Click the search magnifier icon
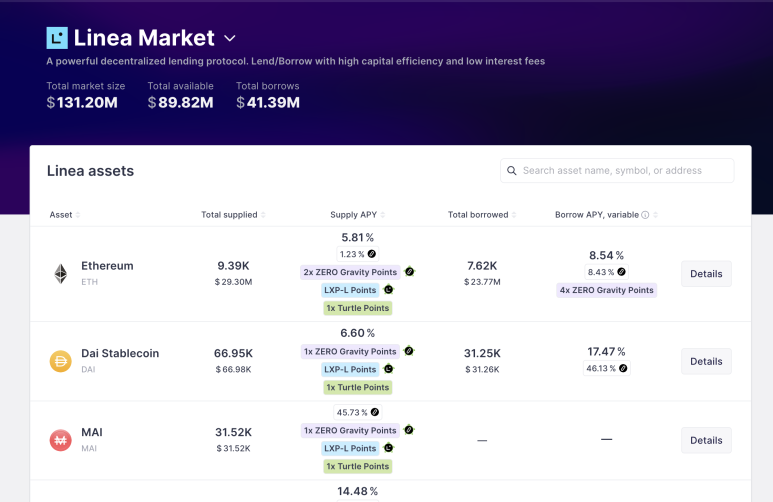 tap(512, 171)
